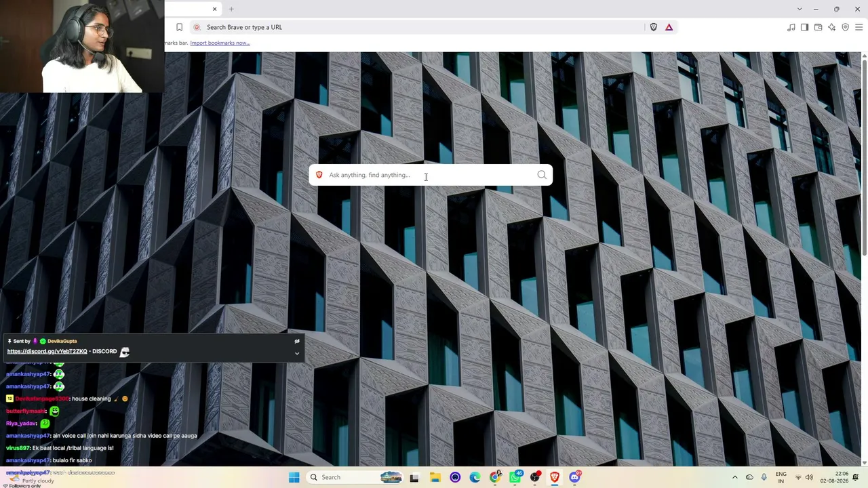Expand the pinned message chevron
Viewport: 868px width, 488px height.
[297, 353]
